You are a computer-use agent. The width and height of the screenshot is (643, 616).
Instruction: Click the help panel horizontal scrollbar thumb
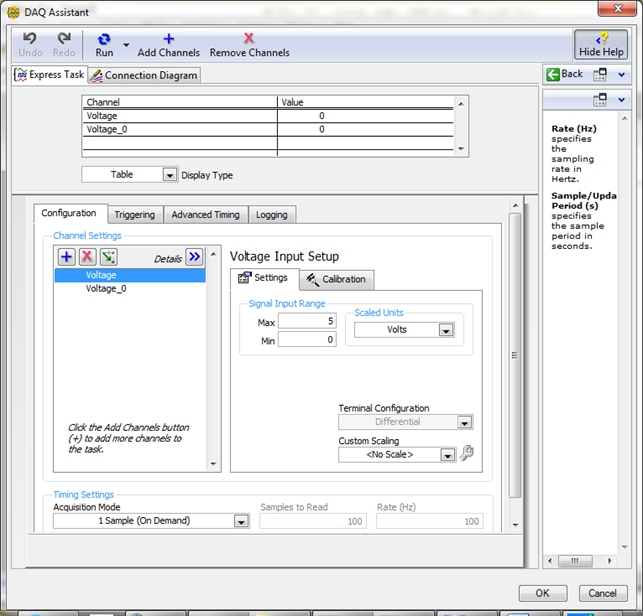tap(575, 561)
